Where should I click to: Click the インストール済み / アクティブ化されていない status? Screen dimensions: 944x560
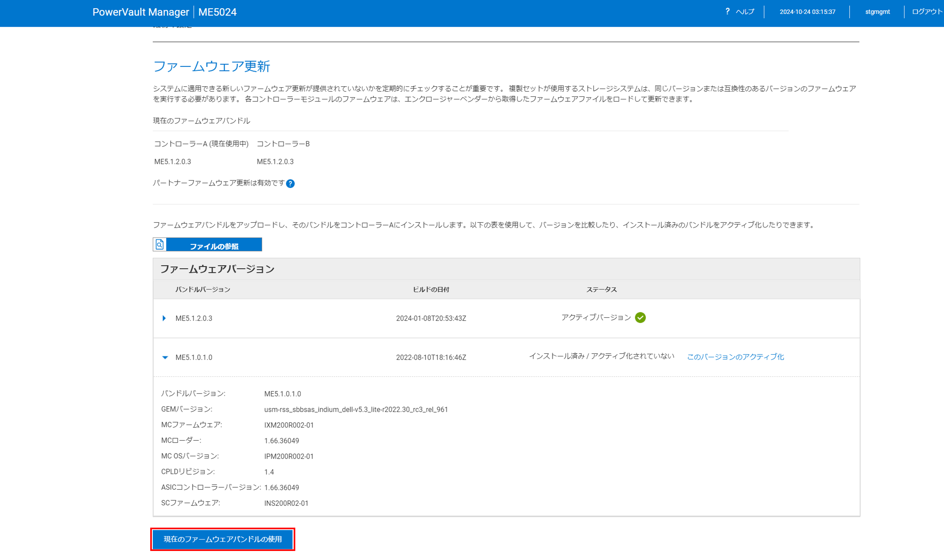[x=601, y=356]
